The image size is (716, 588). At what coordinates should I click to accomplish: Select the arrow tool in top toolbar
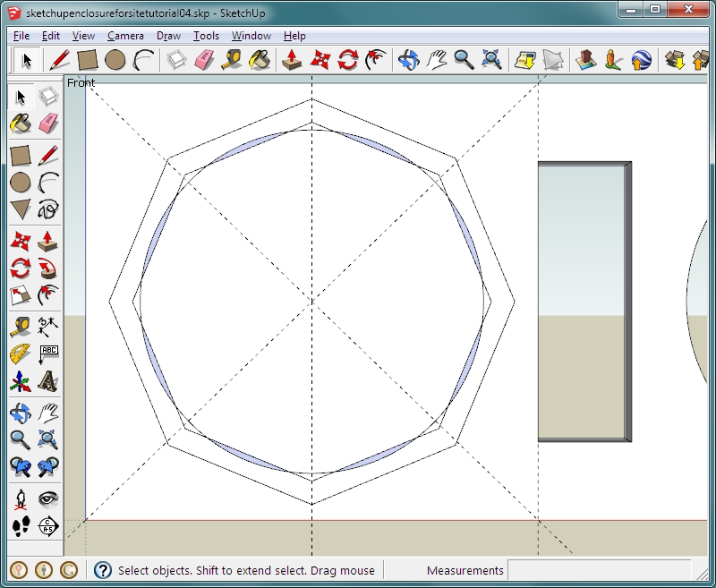tap(27, 60)
